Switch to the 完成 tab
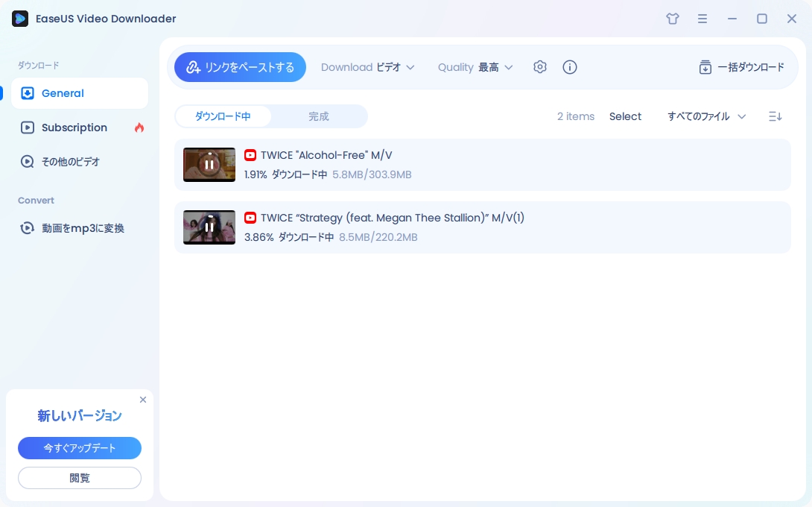 [319, 116]
